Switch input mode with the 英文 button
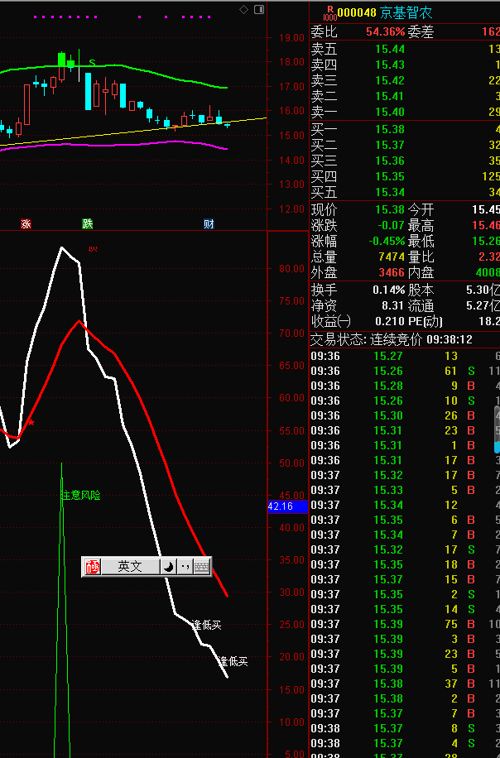Screen dimensions: 500x758 (130, 567)
